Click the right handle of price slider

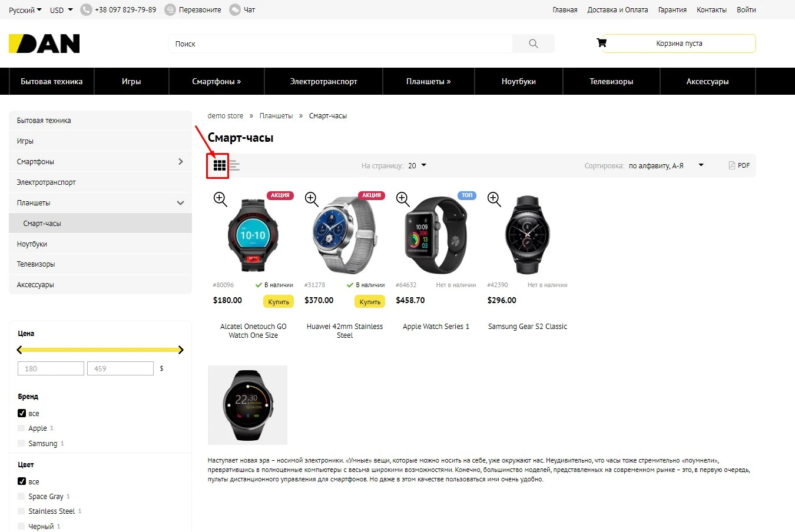coord(180,350)
